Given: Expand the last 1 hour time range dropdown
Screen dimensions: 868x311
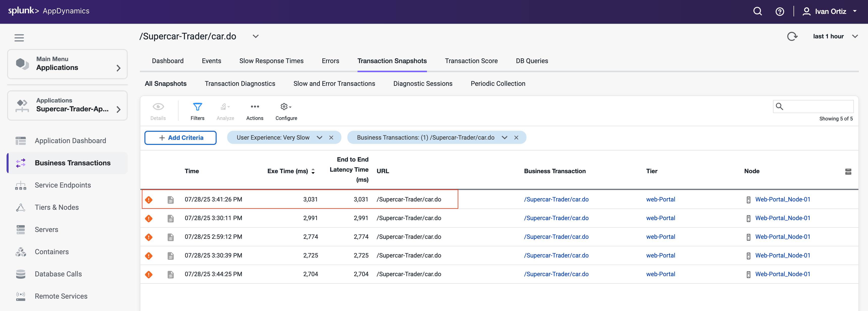Looking at the screenshot, I should pos(855,36).
